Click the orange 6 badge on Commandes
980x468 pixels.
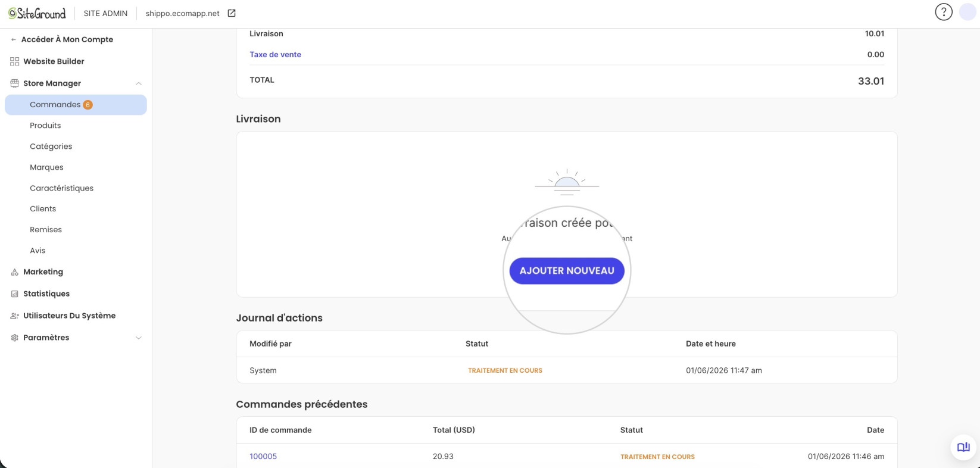coord(88,105)
